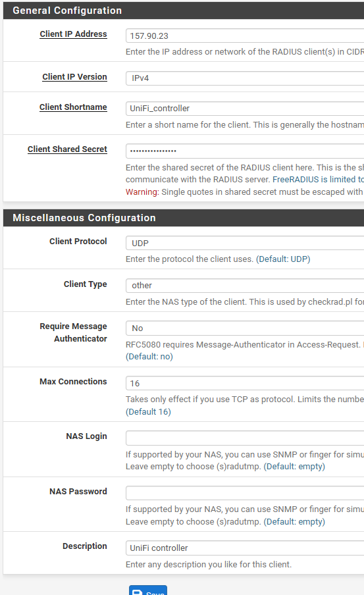The height and width of the screenshot is (595, 364).
Task: Click the Description text field
Action: (x=245, y=548)
